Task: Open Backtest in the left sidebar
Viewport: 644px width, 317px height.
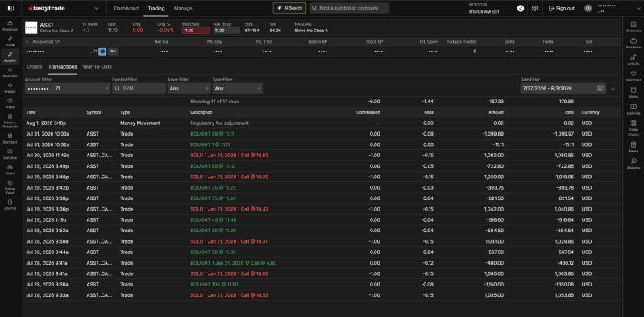Action: coord(10,138)
